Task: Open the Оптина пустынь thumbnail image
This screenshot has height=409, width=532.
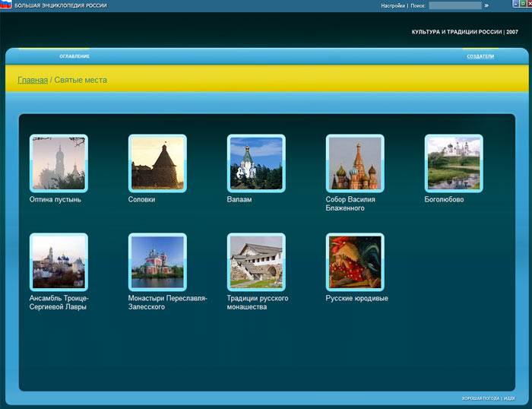Action: pos(59,163)
